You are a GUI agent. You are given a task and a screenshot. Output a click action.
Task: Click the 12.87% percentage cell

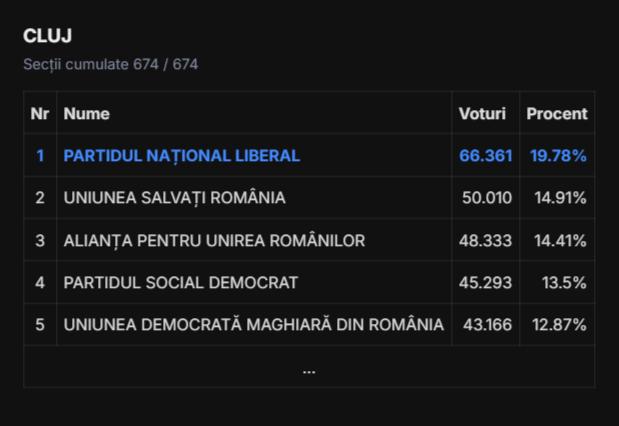point(560,325)
